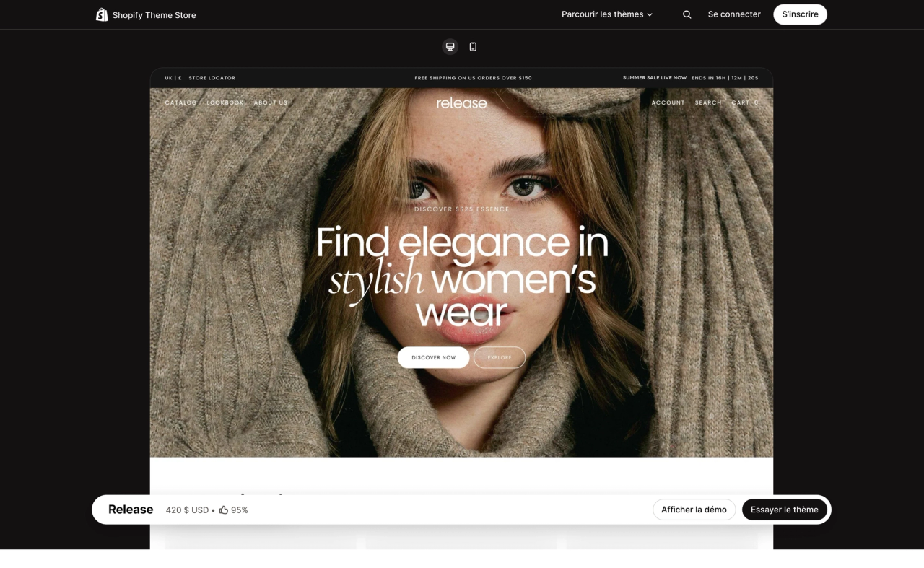Viewport: 924px width, 568px height.
Task: Click the hero model image
Action: tap(462, 273)
